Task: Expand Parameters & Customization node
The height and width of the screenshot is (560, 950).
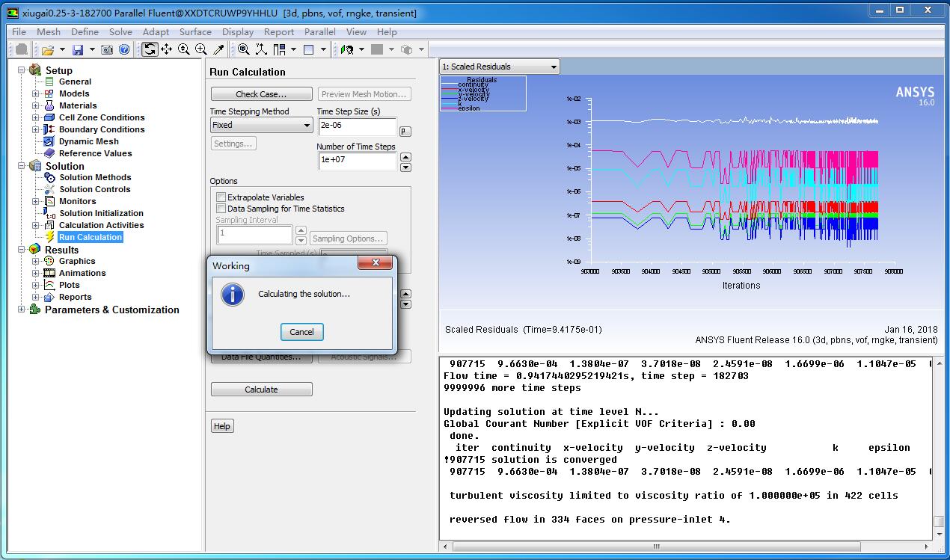Action: [22, 310]
